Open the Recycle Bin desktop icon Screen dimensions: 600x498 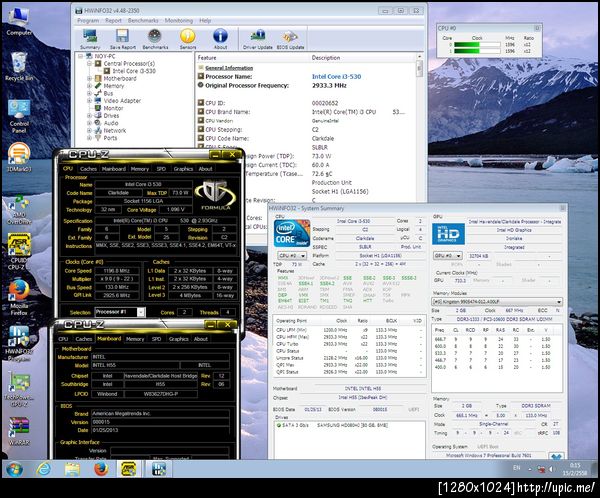pyautogui.click(x=19, y=67)
